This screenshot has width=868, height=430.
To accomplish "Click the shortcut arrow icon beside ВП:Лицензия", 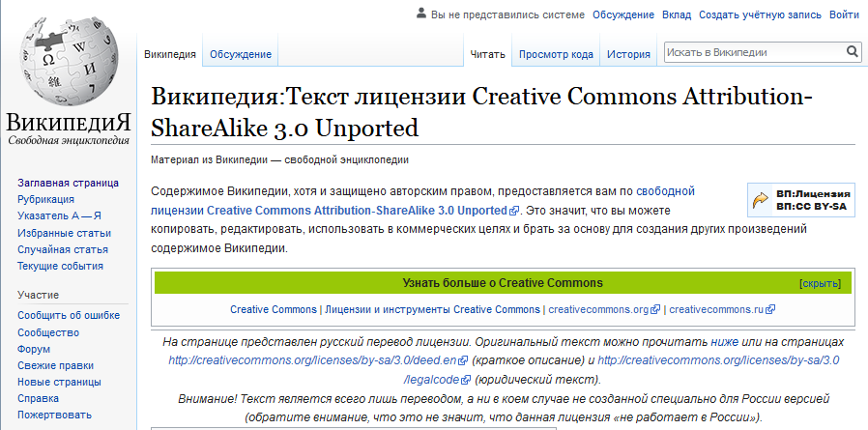I will pos(761,200).
